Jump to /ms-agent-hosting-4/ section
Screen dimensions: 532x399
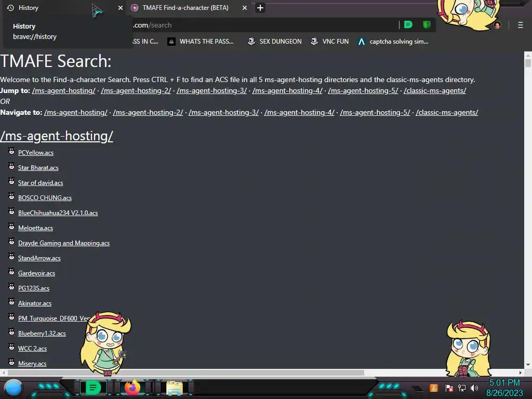(287, 90)
